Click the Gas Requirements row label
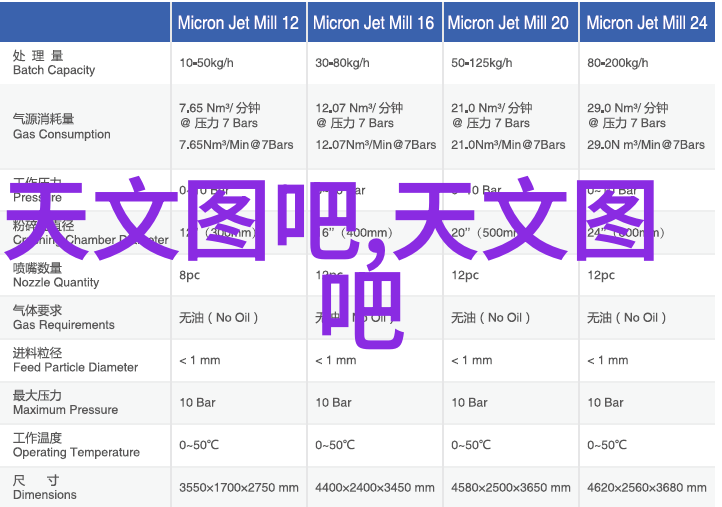This screenshot has height=507, width=722. [64, 318]
